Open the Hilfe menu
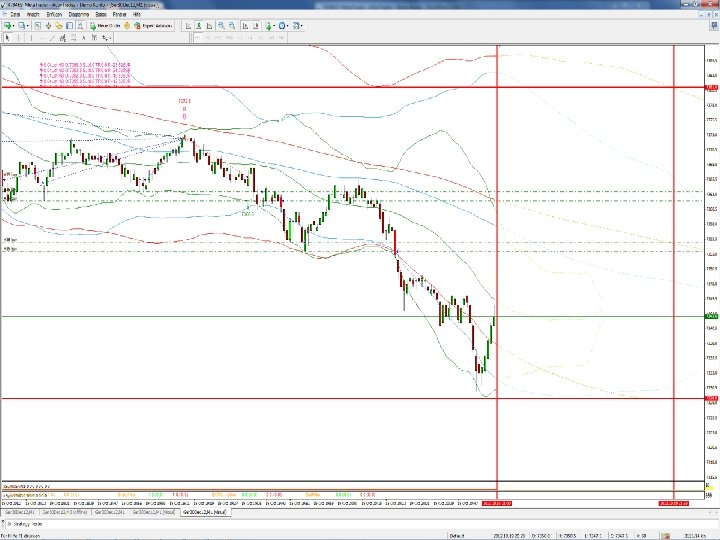Screen dimensions: 720x540 click(137, 14)
